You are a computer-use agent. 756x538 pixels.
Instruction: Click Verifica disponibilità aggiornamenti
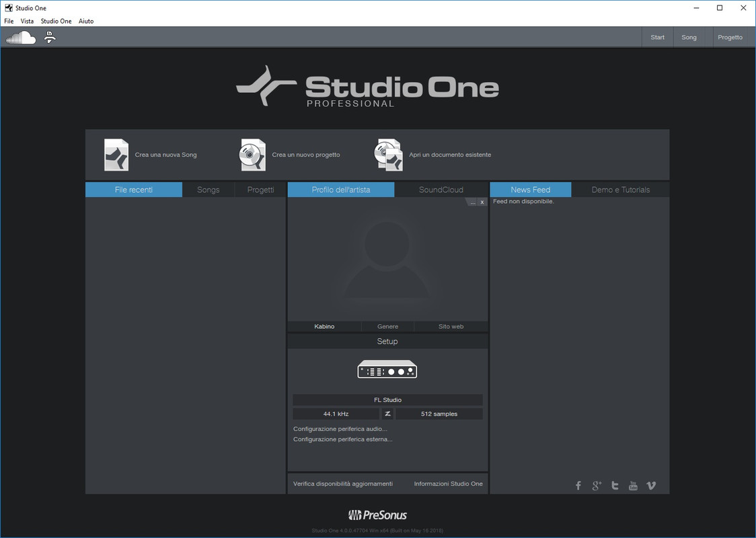coord(343,484)
